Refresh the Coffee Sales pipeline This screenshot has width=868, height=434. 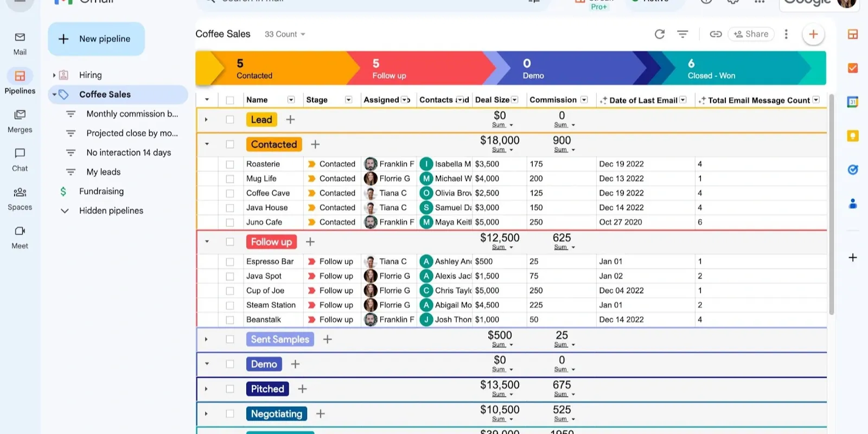660,34
